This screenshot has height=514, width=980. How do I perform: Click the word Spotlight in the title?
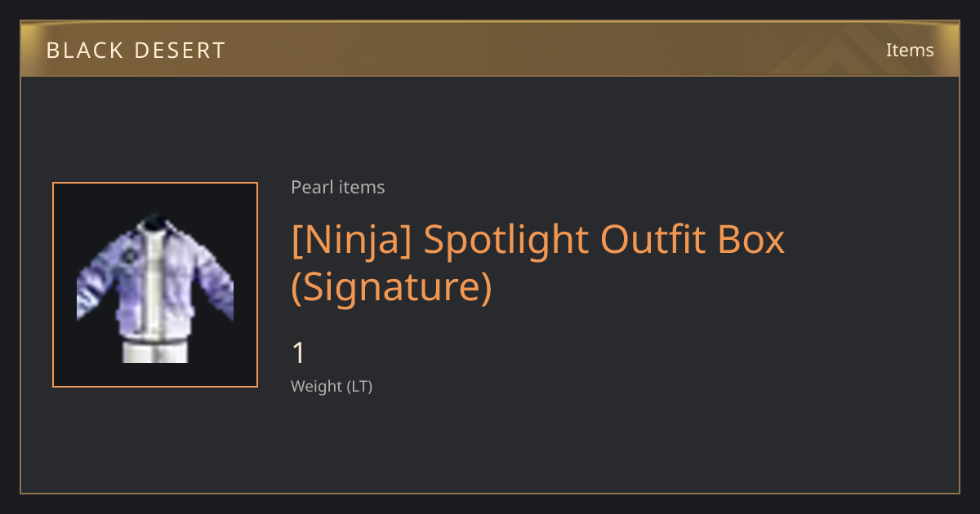(506, 240)
